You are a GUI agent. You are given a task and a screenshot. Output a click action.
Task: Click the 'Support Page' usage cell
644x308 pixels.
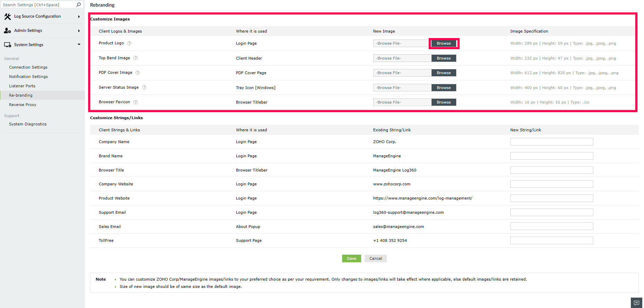(x=249, y=240)
